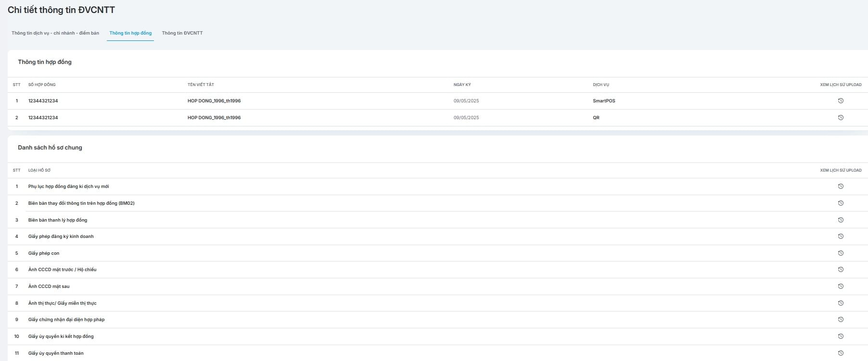Click history icon for Ảnh CCCD mặt trước
Screen dimensions: 868x361
click(841, 270)
